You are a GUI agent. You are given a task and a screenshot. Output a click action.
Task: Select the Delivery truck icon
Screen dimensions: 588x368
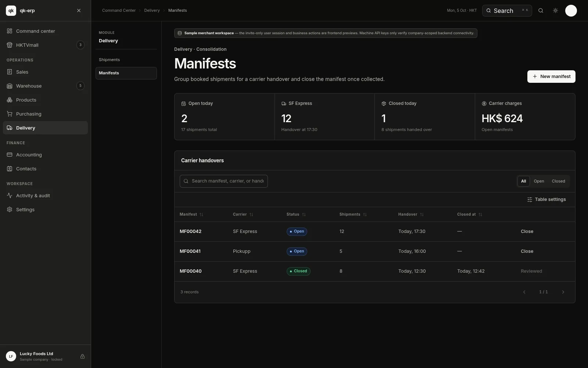tap(10, 128)
